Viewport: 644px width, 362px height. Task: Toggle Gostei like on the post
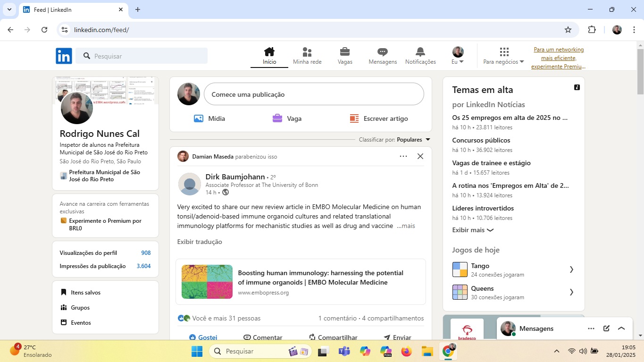click(x=203, y=337)
